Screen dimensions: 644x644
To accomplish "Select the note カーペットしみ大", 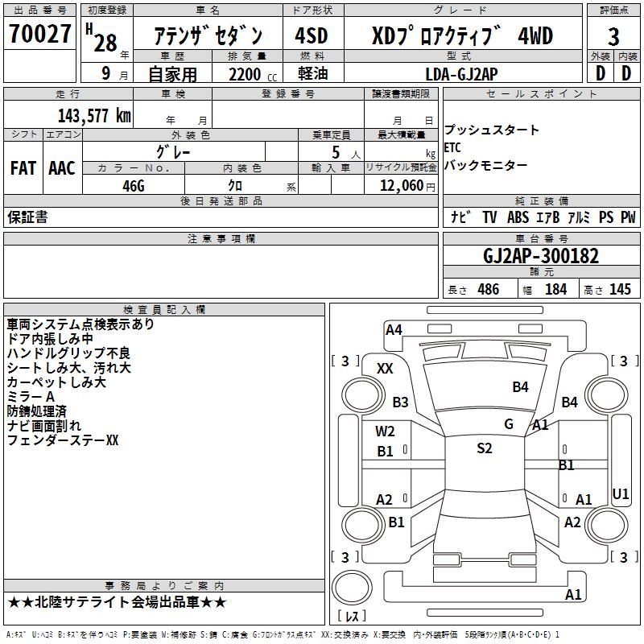I will [x=56, y=382].
